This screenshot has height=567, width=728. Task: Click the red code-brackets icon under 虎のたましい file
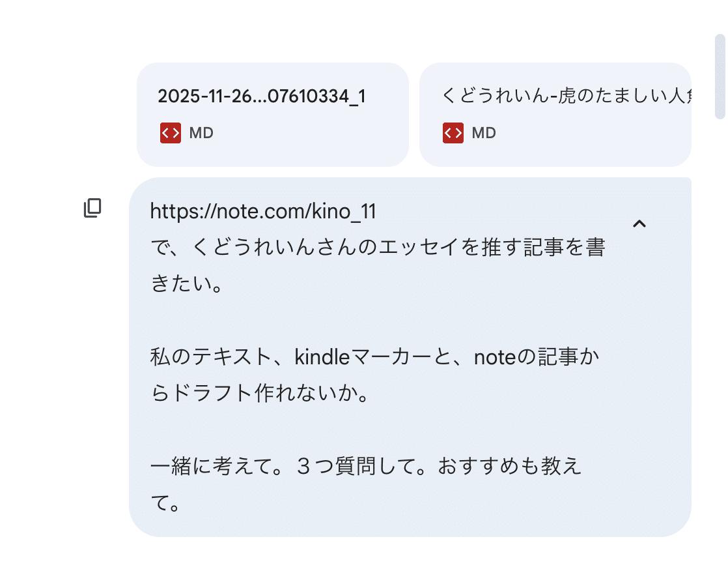point(453,133)
